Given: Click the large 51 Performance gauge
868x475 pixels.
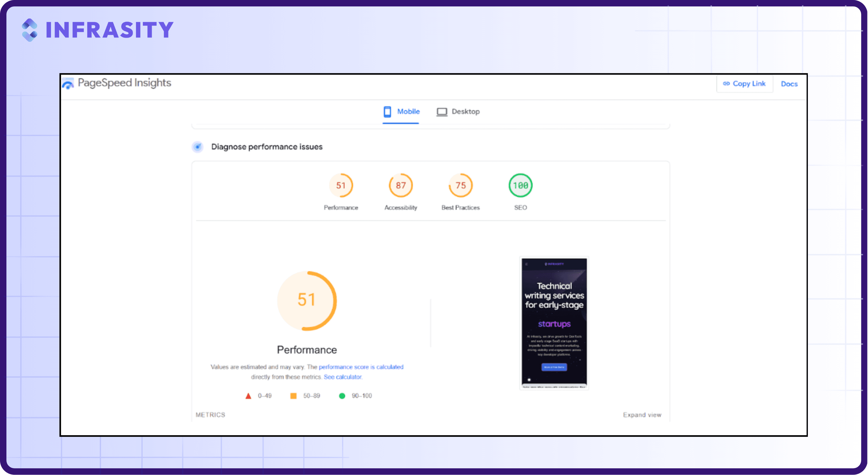Looking at the screenshot, I should coord(307,301).
